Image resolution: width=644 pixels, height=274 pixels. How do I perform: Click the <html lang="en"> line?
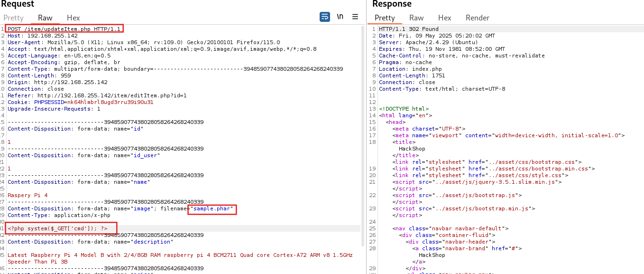coord(405,115)
